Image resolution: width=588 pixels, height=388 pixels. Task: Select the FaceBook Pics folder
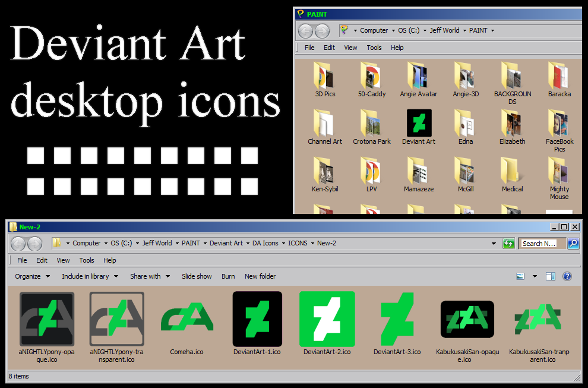pos(559,131)
